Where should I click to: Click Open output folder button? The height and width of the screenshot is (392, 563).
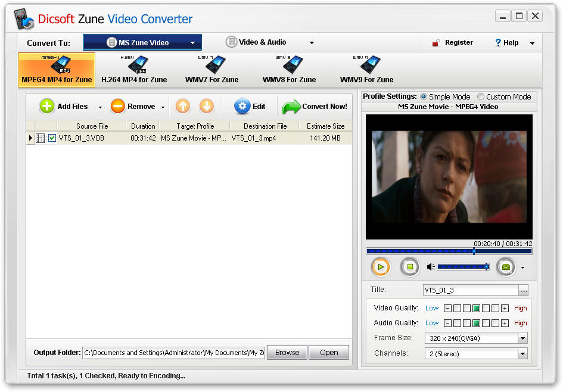pos(329,353)
